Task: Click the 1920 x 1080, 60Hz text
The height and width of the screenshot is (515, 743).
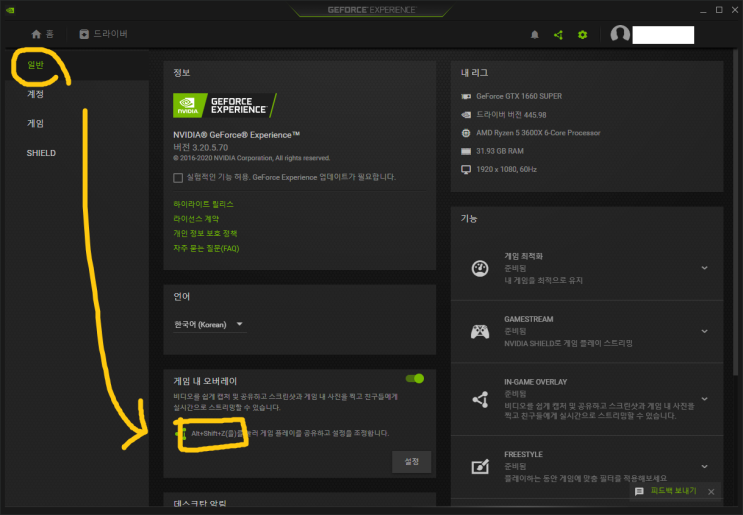Action: 506,170
